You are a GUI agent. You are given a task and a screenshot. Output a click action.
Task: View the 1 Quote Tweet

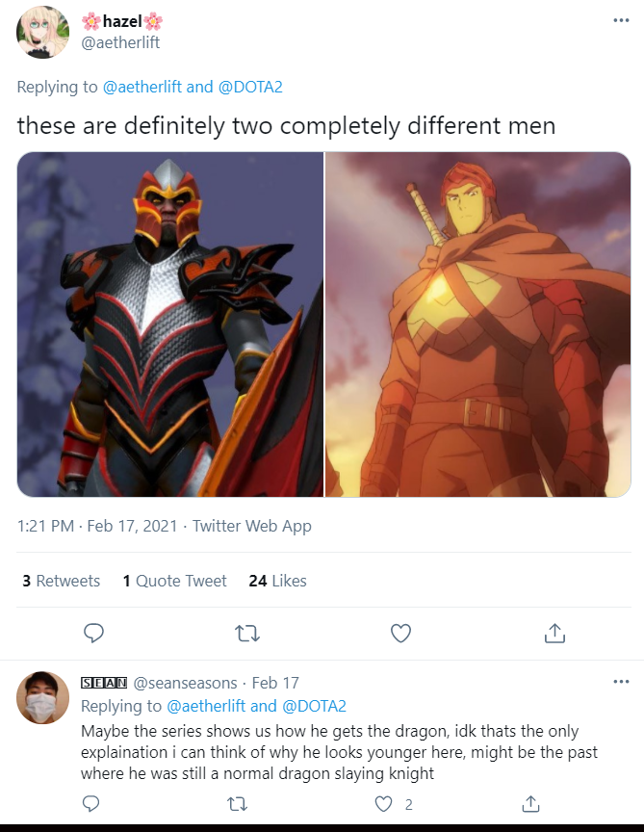[x=174, y=581]
